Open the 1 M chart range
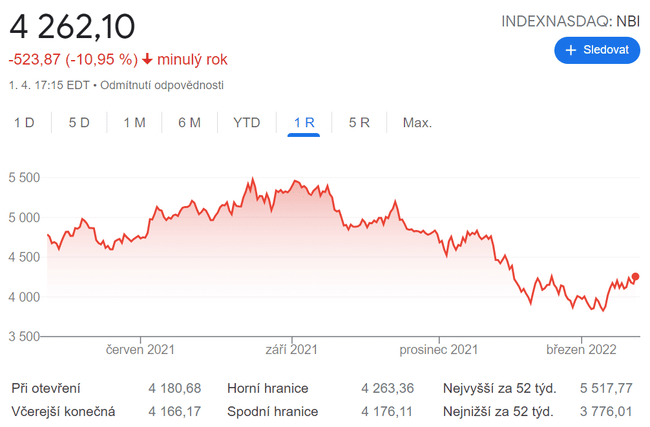This screenshot has width=650, height=427. pos(134,123)
